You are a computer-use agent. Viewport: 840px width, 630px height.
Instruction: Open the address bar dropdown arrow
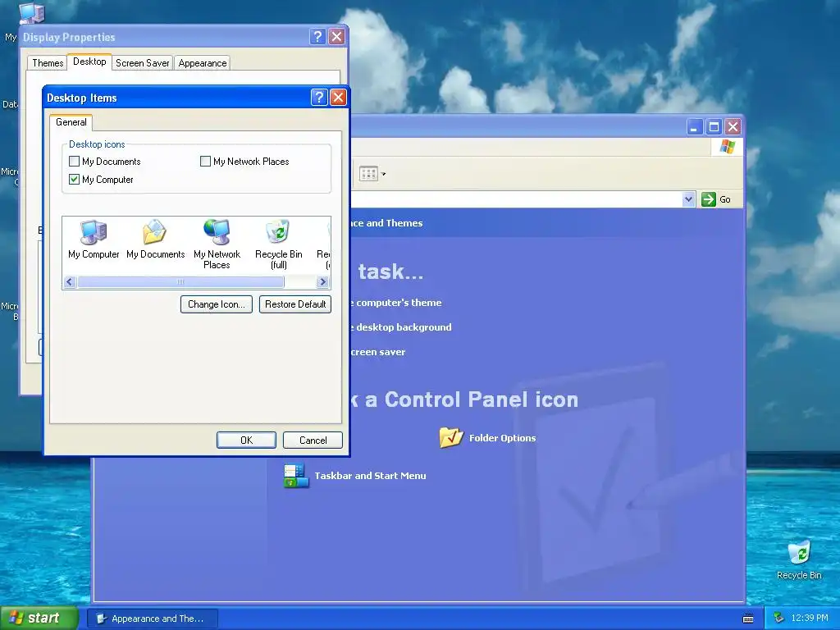pos(689,199)
